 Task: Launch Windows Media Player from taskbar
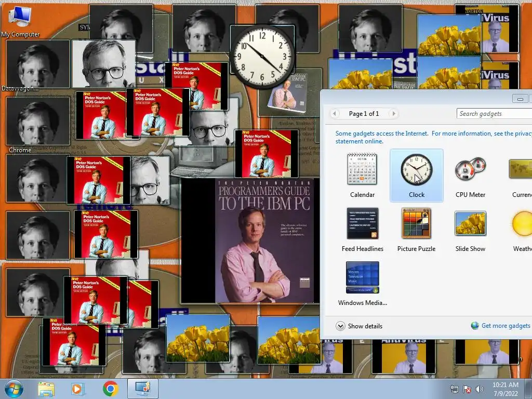pyautogui.click(x=77, y=389)
